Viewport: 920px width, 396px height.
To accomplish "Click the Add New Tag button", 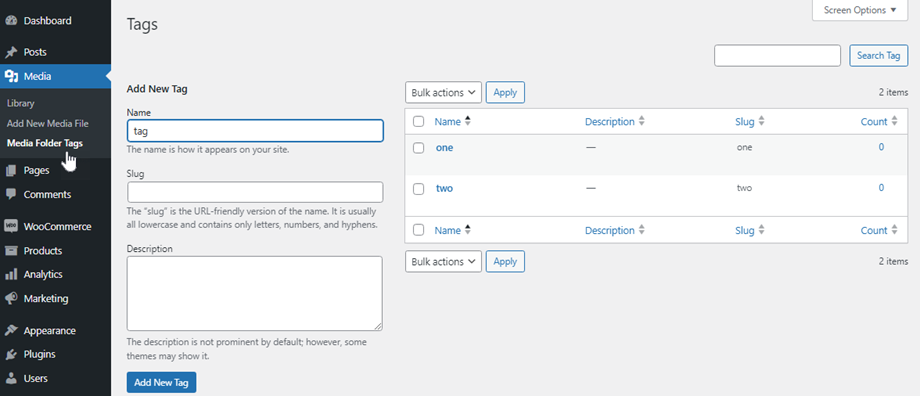I will click(x=161, y=383).
